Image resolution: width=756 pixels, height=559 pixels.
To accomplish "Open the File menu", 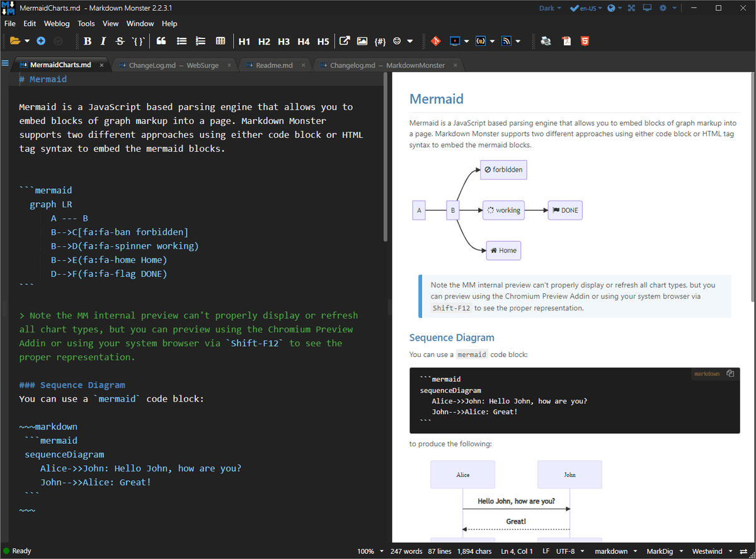I will tap(10, 23).
